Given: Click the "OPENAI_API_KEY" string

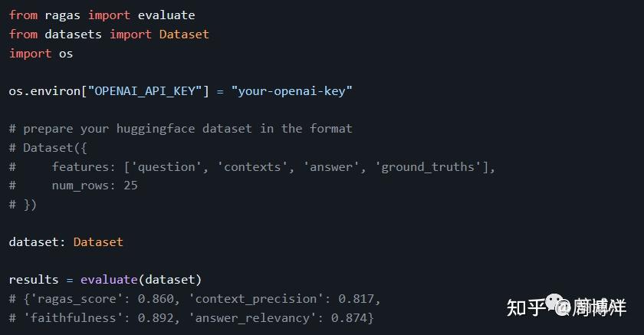Looking at the screenshot, I should click(145, 90).
